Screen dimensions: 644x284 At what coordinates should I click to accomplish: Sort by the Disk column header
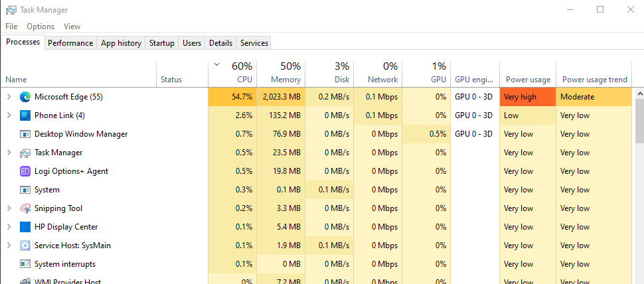[x=329, y=74]
